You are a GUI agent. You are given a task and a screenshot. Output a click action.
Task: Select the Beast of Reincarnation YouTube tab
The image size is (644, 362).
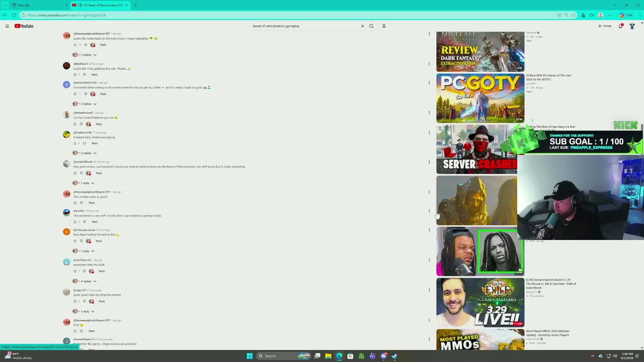click(x=100, y=5)
